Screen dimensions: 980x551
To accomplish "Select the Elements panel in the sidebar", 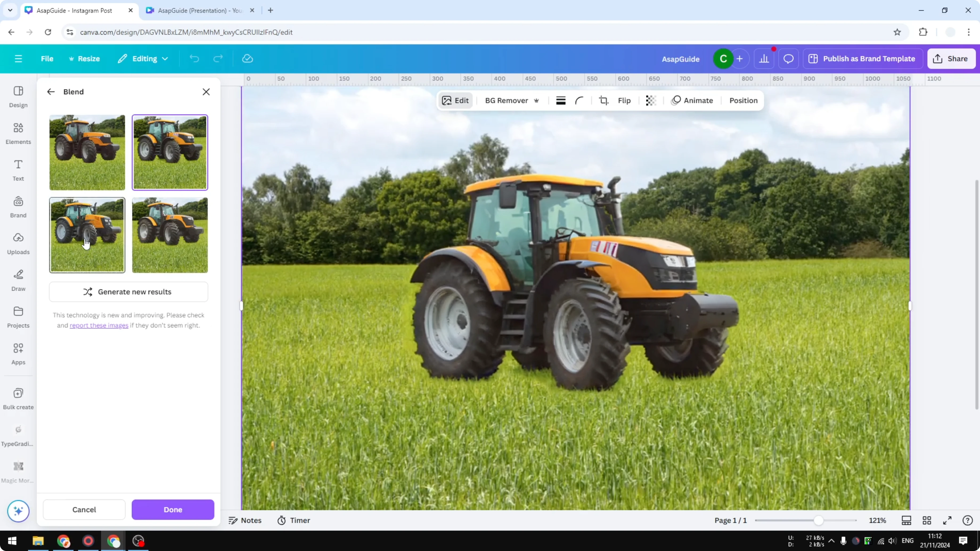I will tap(18, 133).
